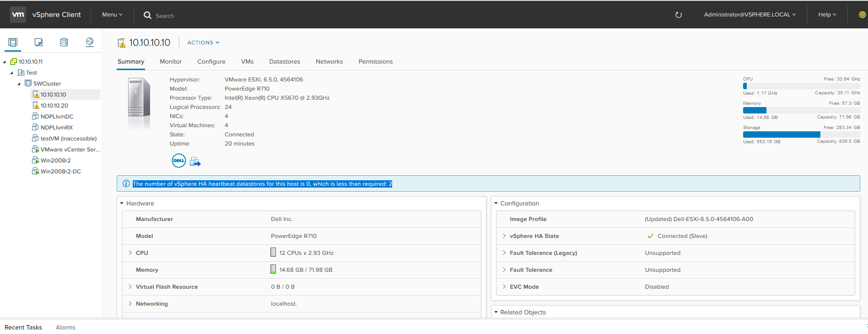The image size is (868, 334).
Task: Select NDPLlvmRX virtual machine
Action: coord(57,128)
